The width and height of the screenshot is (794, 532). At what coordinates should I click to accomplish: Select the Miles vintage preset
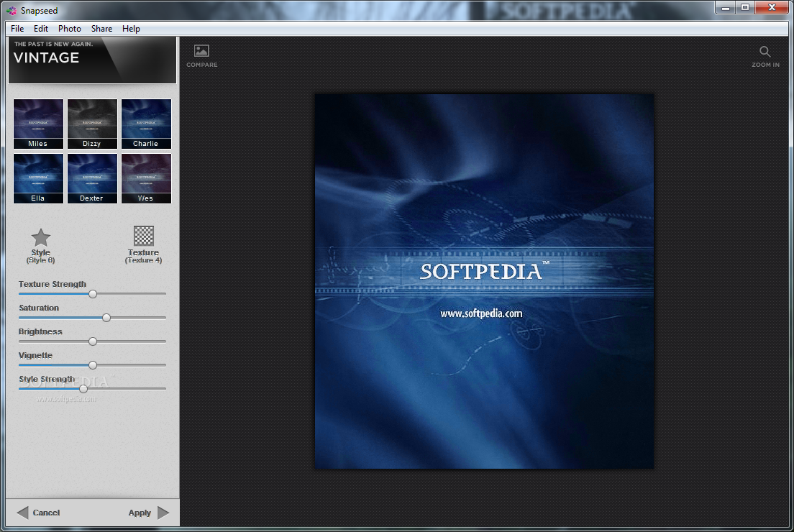39,124
